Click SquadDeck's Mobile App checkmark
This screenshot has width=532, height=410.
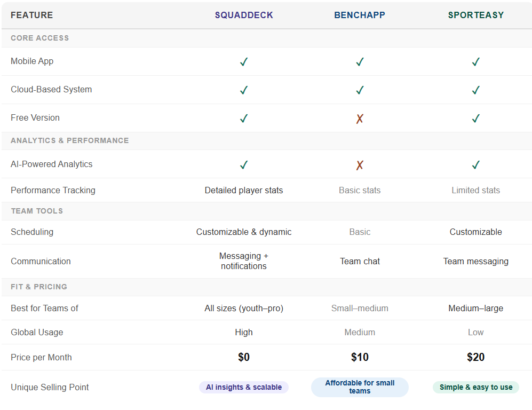click(244, 61)
